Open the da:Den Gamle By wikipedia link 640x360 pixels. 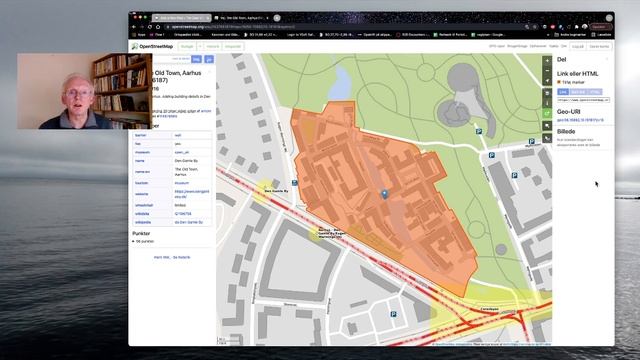coord(189,222)
